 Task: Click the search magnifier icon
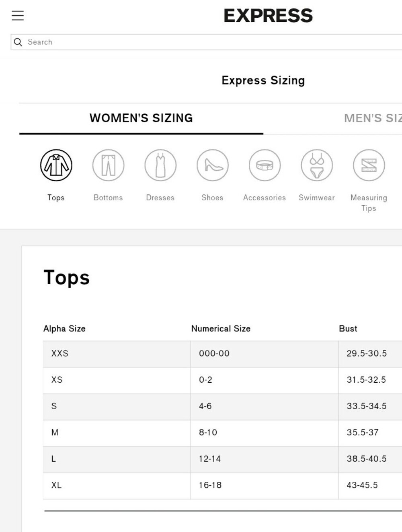tap(18, 42)
